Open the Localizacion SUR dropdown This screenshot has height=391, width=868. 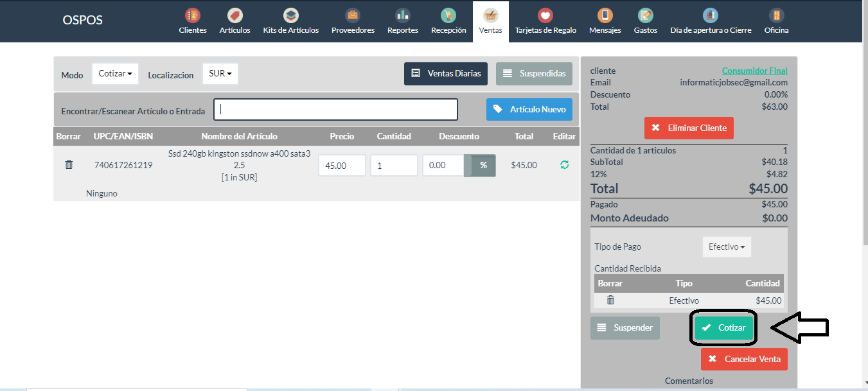click(220, 74)
